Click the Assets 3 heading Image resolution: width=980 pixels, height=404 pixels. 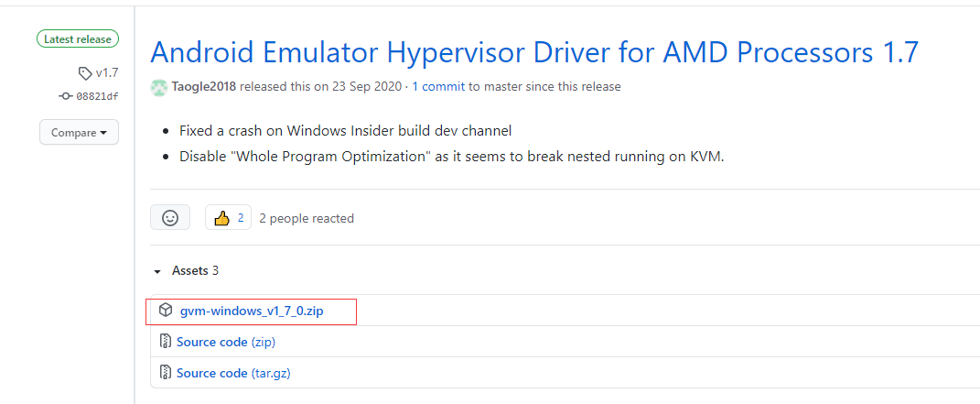[x=195, y=271]
